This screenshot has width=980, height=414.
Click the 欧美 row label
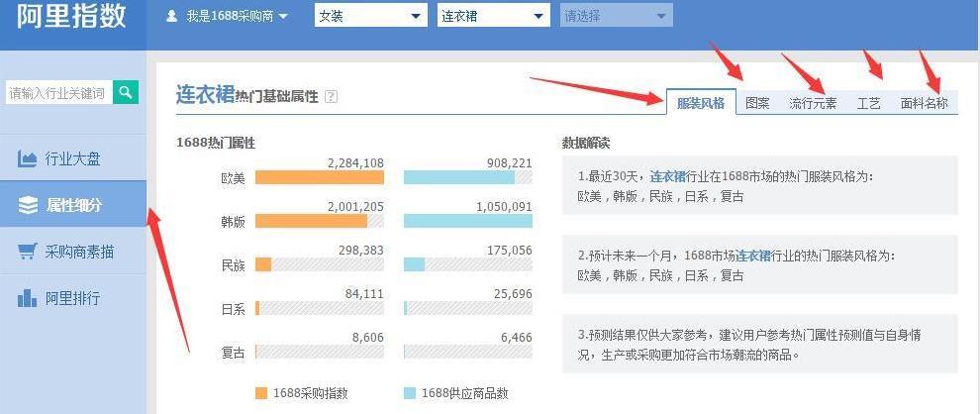(234, 179)
